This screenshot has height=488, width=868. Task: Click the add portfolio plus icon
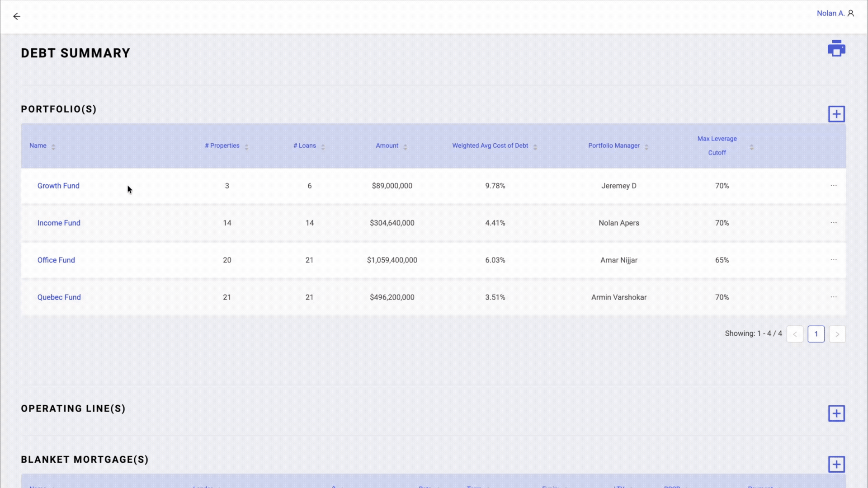click(x=836, y=114)
